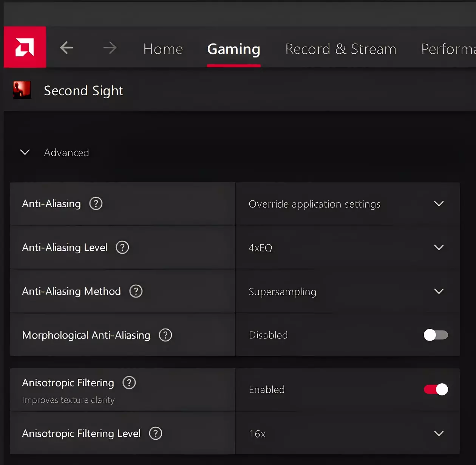The image size is (476, 465).
Task: Switch to the Home tab
Action: (163, 49)
